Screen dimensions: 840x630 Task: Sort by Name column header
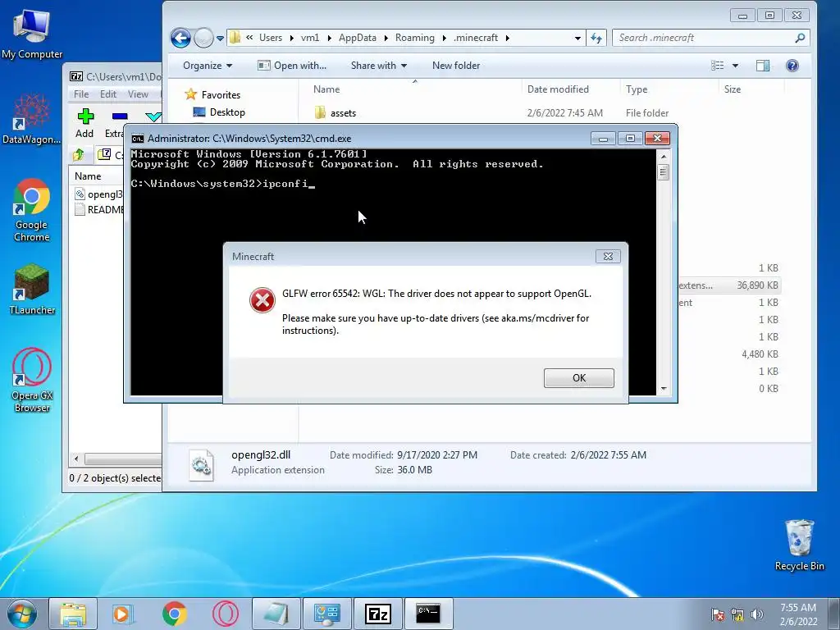tap(326, 89)
